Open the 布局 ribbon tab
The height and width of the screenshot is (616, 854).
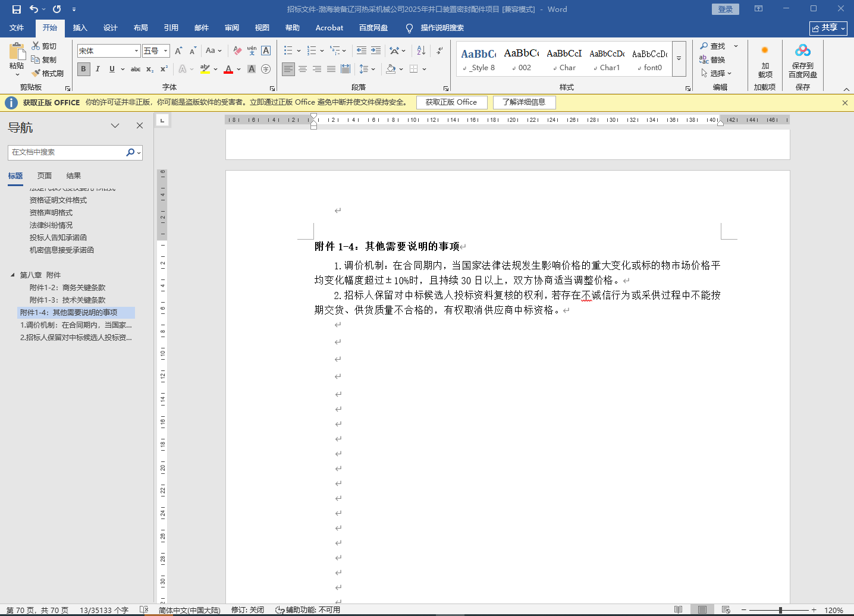click(141, 28)
